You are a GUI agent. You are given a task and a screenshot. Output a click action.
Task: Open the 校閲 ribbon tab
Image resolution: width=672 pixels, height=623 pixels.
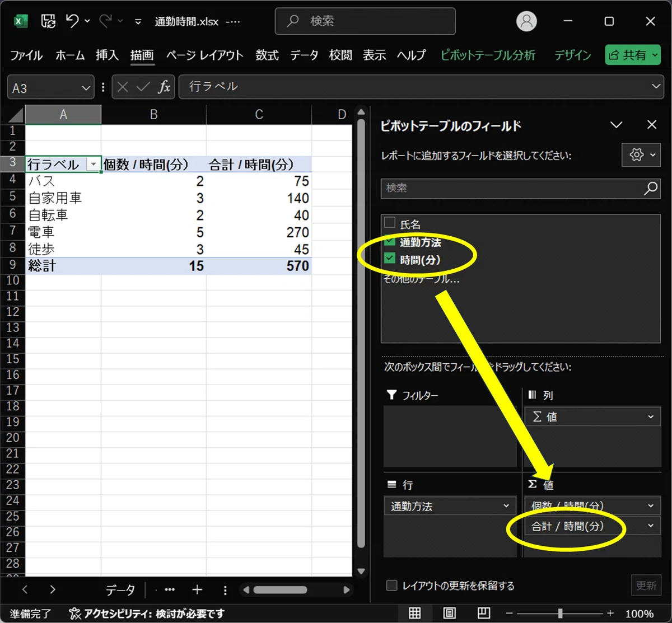tap(340, 55)
